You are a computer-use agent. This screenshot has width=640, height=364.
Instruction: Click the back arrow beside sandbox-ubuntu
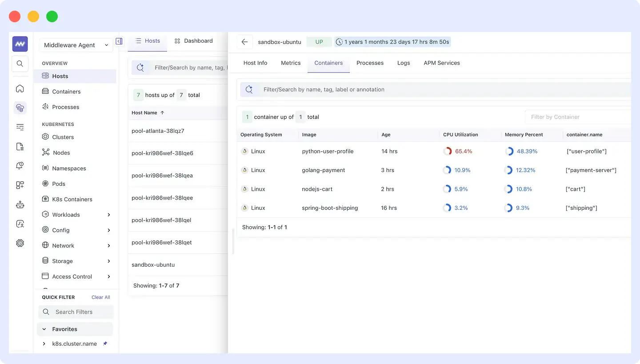[x=244, y=42]
